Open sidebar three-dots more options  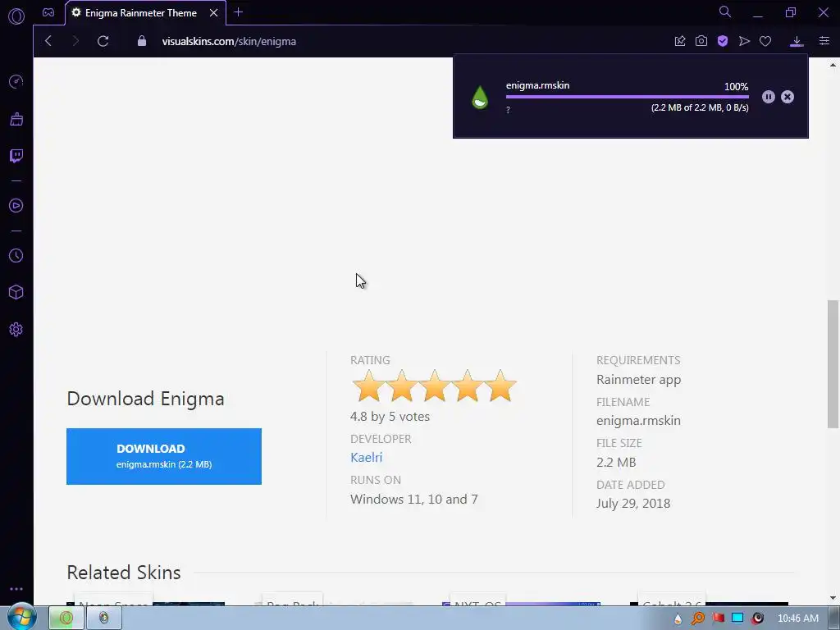coord(16,589)
